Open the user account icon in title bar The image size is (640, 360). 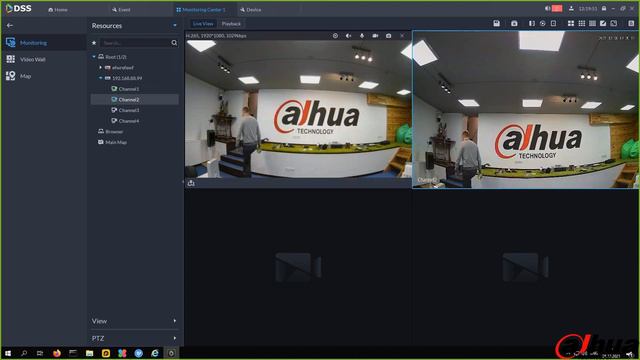coord(571,8)
